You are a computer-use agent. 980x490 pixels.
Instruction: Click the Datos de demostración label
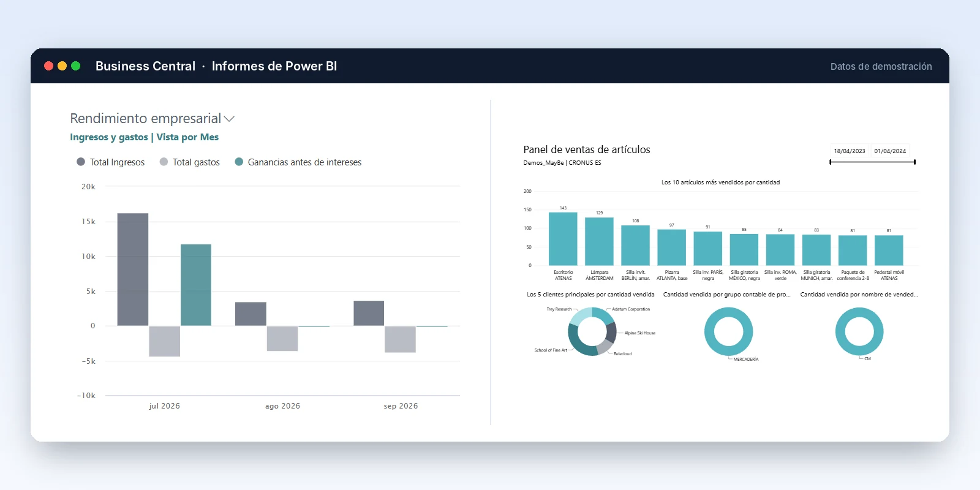coord(881,66)
